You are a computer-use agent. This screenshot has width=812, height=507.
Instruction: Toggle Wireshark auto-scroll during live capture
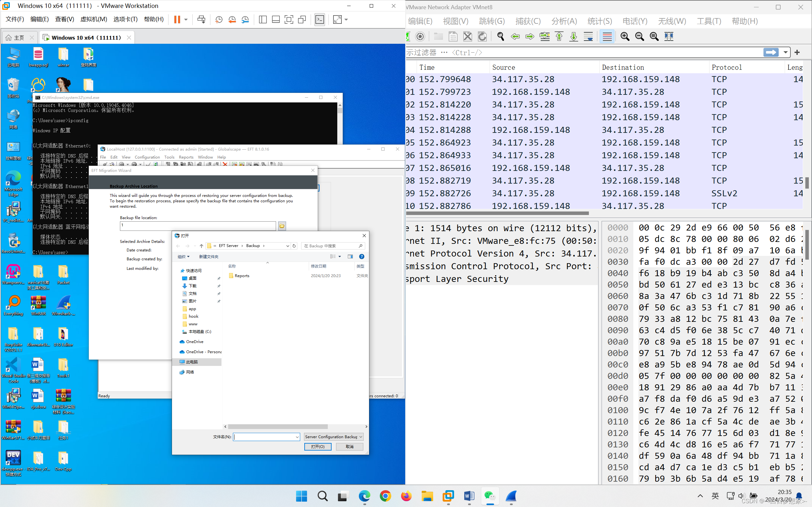pyautogui.click(x=588, y=36)
